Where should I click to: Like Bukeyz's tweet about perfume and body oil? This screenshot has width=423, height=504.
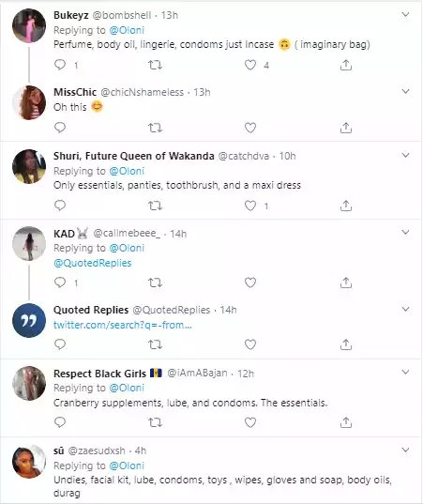pos(250,66)
